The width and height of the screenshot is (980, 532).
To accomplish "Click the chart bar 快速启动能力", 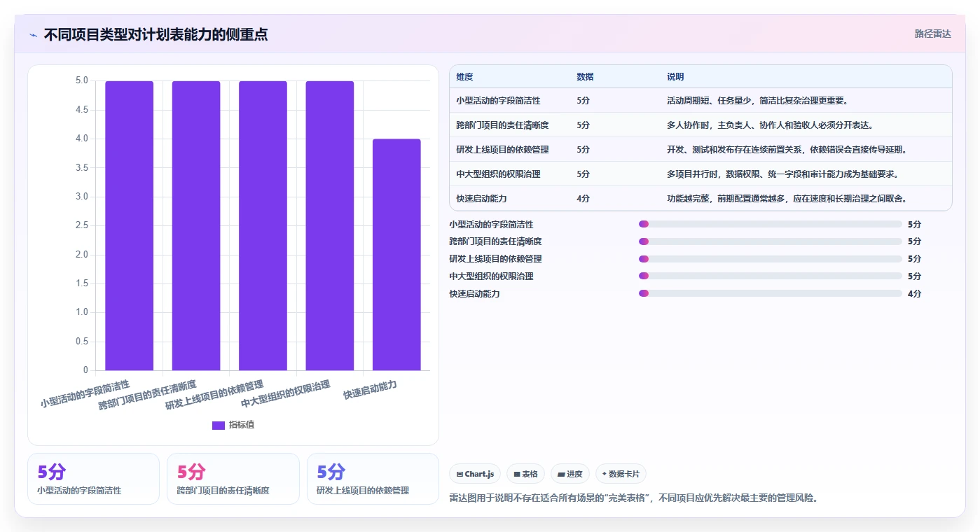I will 396,255.
